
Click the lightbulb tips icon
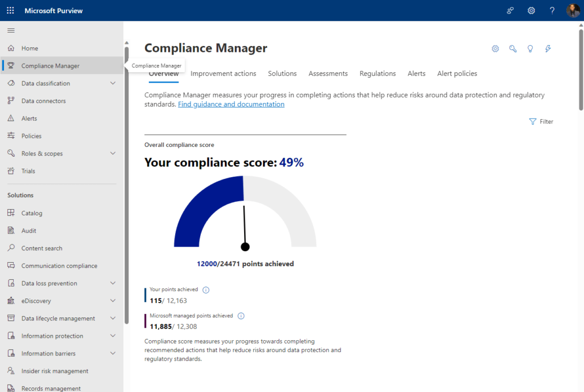[x=530, y=49]
